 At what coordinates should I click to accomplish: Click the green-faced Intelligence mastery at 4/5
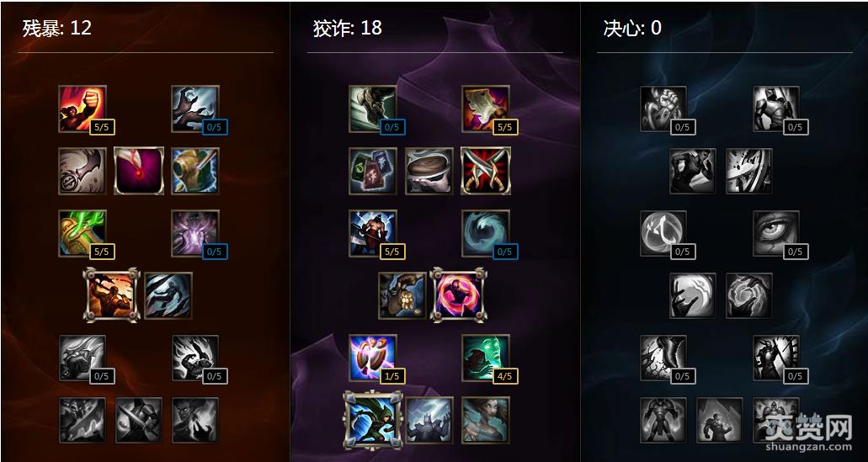pyautogui.click(x=486, y=358)
